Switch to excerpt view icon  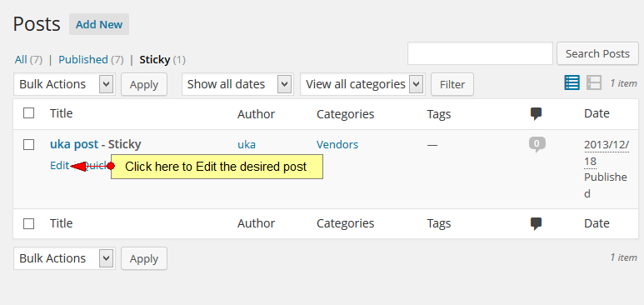[594, 83]
